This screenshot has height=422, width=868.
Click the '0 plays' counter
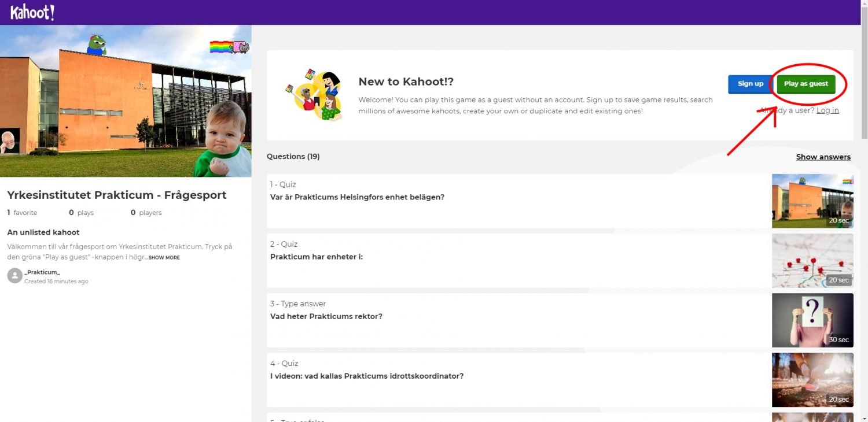[x=81, y=213]
